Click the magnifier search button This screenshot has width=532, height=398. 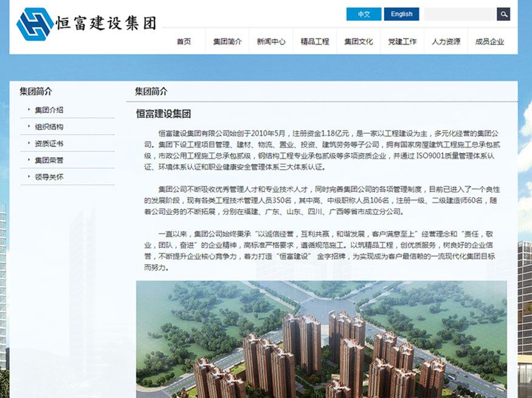[503, 14]
